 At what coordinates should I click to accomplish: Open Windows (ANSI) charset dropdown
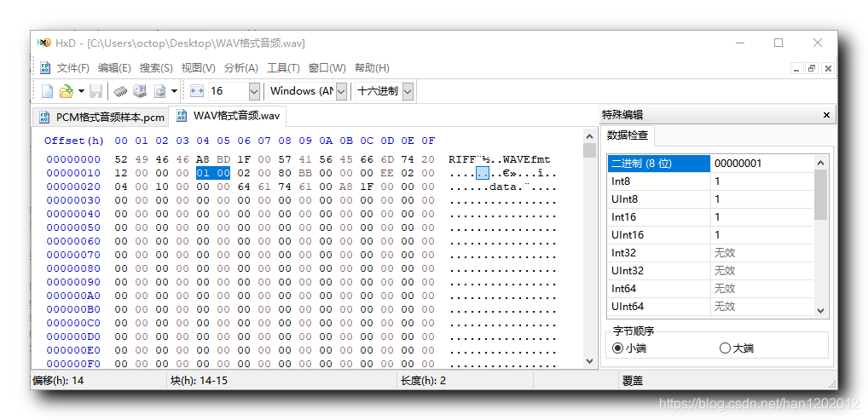point(342,91)
